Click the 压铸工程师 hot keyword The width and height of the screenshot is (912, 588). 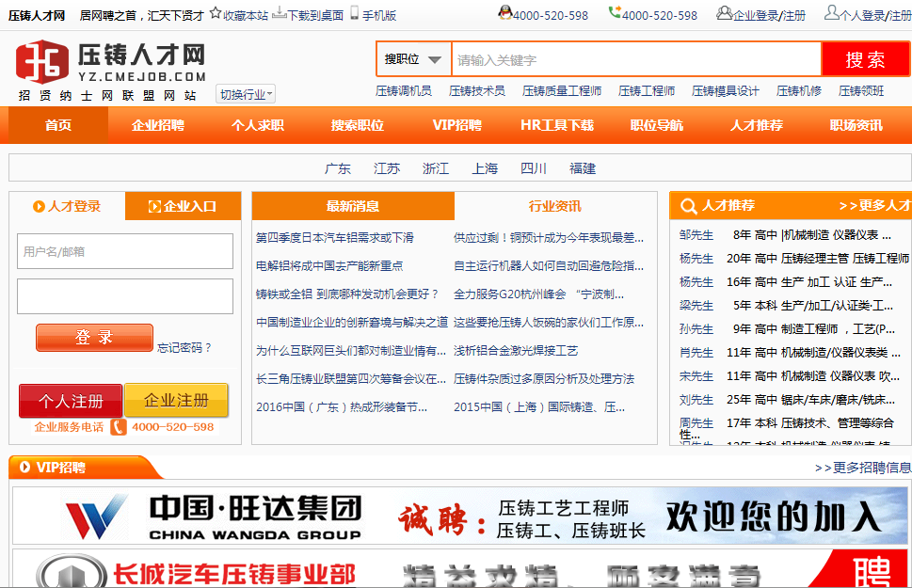click(x=647, y=90)
